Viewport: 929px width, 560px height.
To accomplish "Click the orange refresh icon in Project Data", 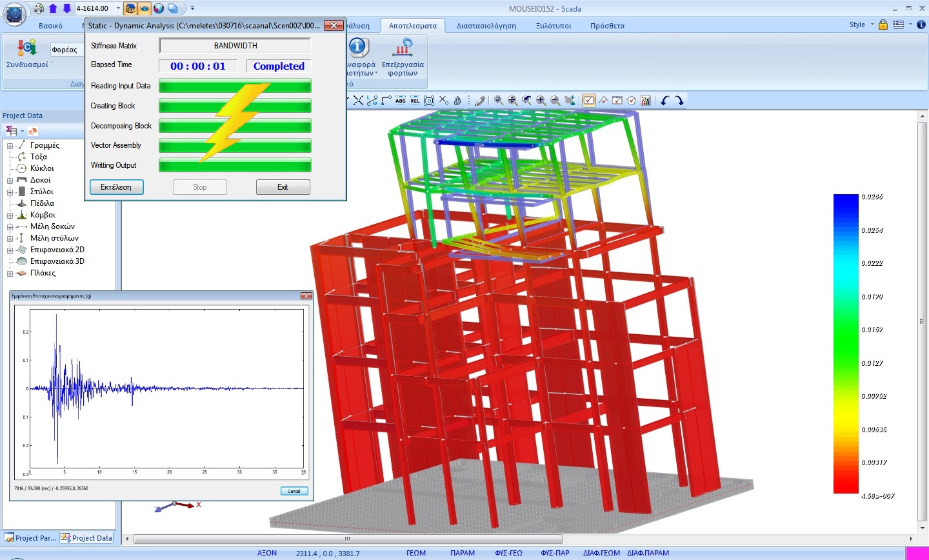I will pyautogui.click(x=33, y=131).
